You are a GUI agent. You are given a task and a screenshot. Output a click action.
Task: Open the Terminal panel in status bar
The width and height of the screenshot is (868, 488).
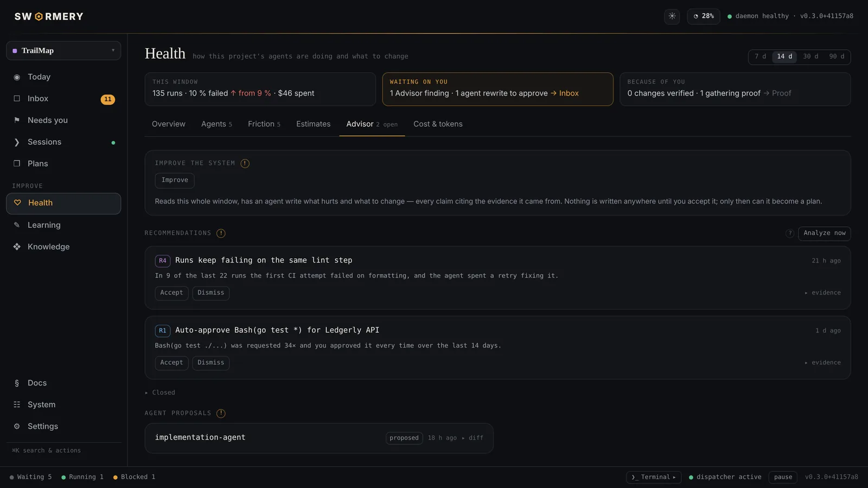pyautogui.click(x=654, y=477)
